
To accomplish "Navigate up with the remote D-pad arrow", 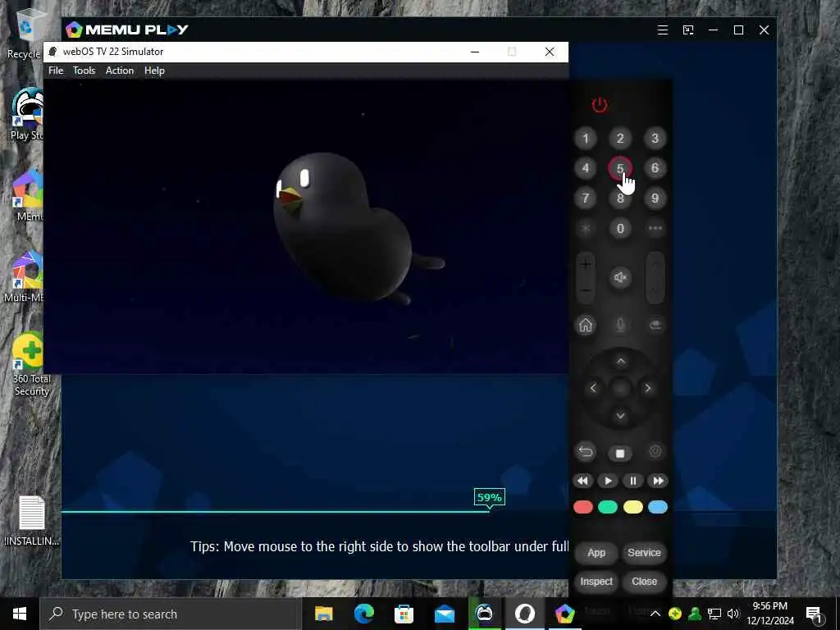I will pos(620,362).
